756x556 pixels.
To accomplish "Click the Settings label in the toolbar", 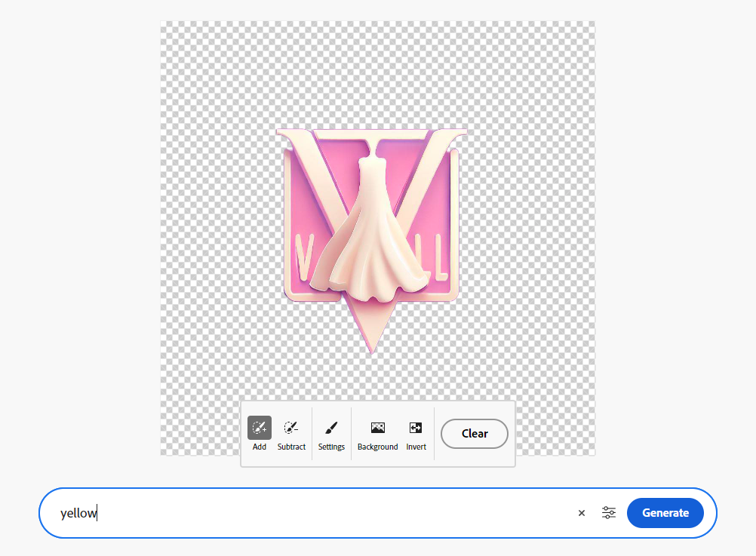I will coord(331,447).
